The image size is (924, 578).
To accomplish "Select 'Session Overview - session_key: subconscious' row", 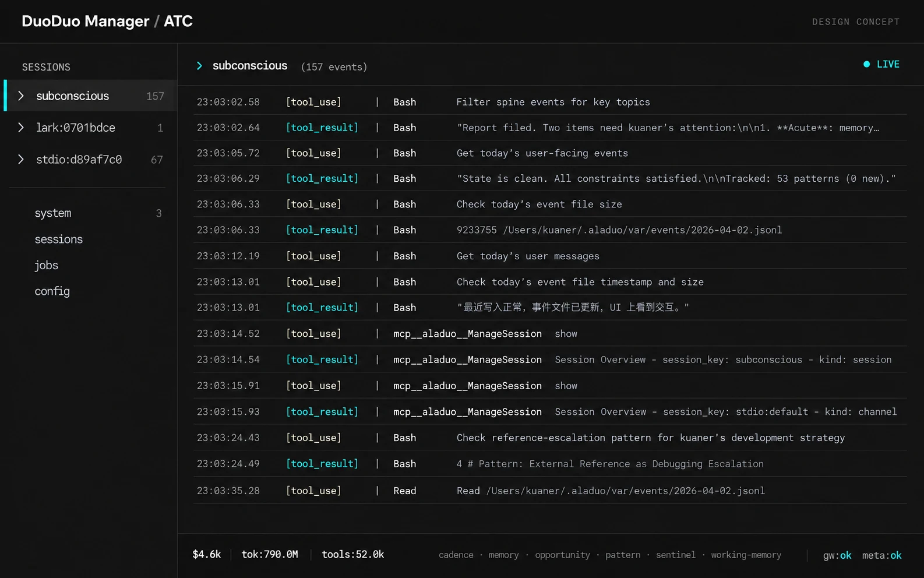I will click(550, 360).
